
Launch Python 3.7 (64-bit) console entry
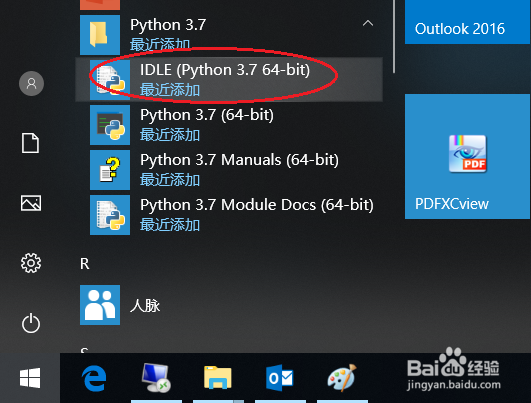point(229,125)
